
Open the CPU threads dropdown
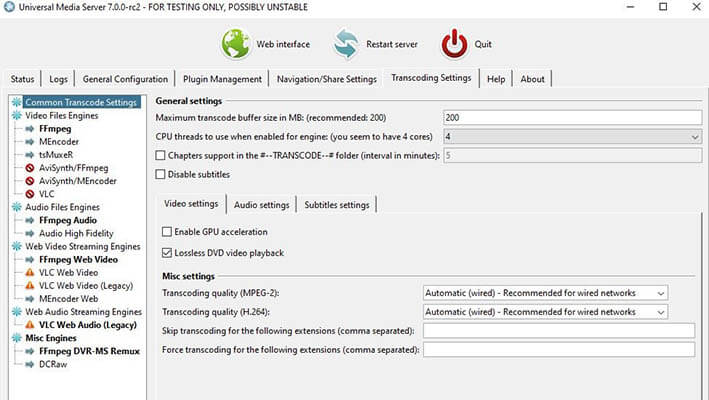coord(572,136)
